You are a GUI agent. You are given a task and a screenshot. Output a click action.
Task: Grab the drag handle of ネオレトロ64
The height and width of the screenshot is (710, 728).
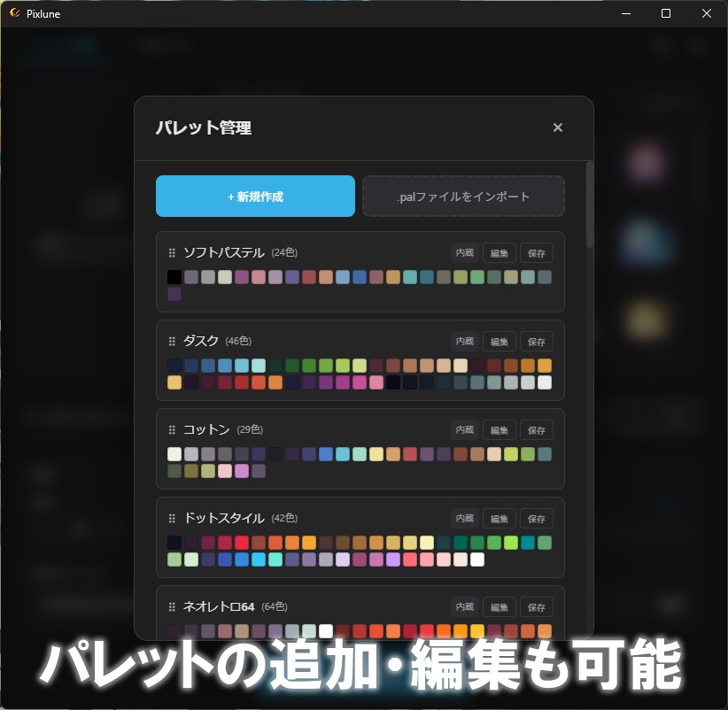[172, 606]
